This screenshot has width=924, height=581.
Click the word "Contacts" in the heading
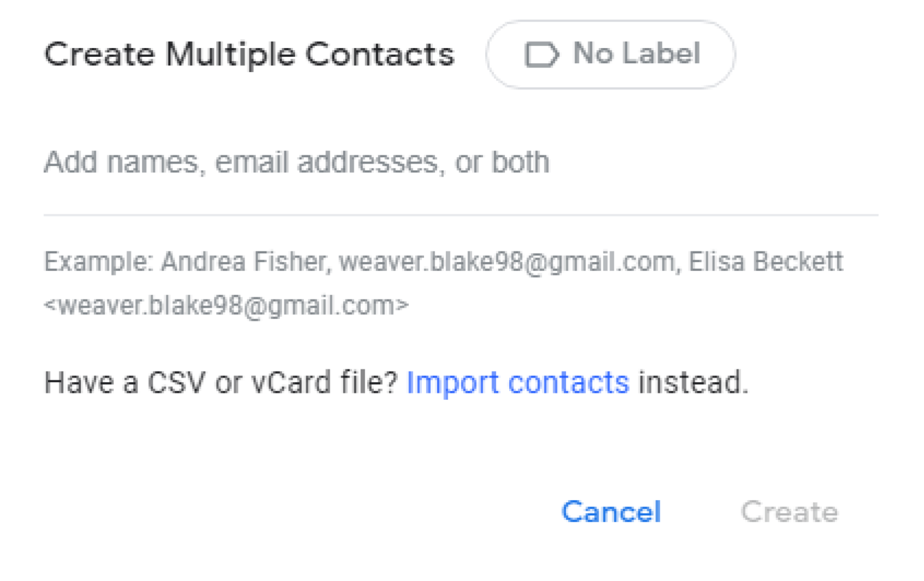pos(380,55)
